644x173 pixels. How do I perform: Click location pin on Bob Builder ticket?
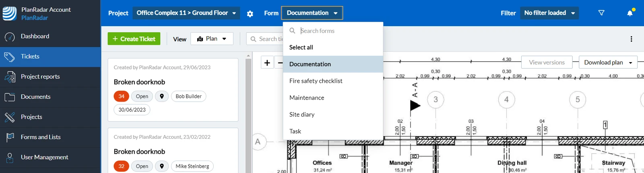pyautogui.click(x=162, y=96)
